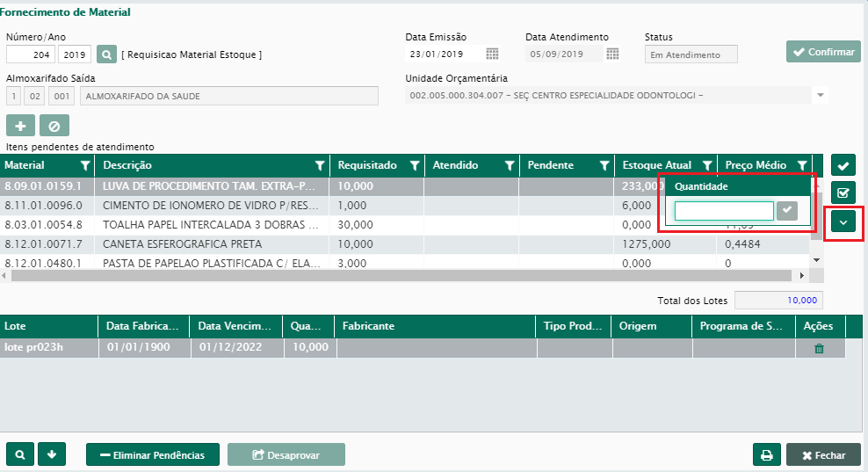Click the Programa de S... column header
Screen dimensions: 868x472
743,326
